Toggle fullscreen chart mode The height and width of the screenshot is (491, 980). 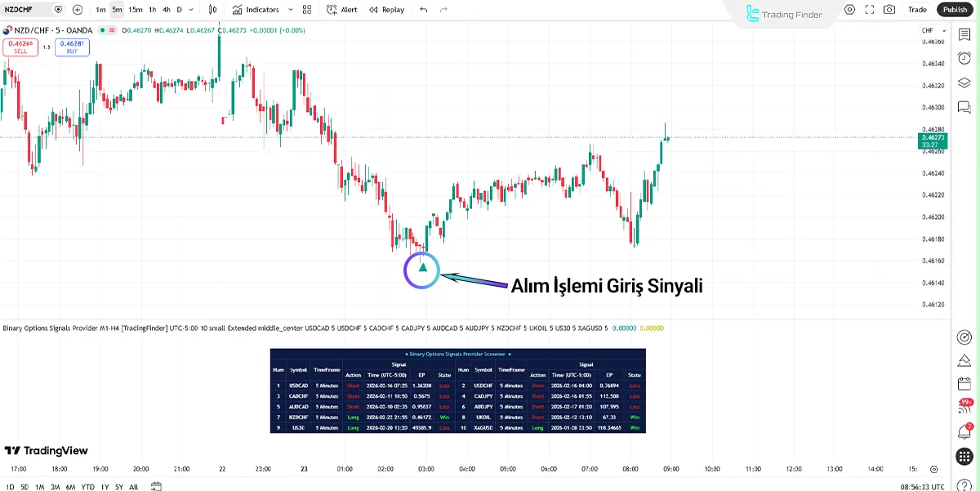[870, 9]
